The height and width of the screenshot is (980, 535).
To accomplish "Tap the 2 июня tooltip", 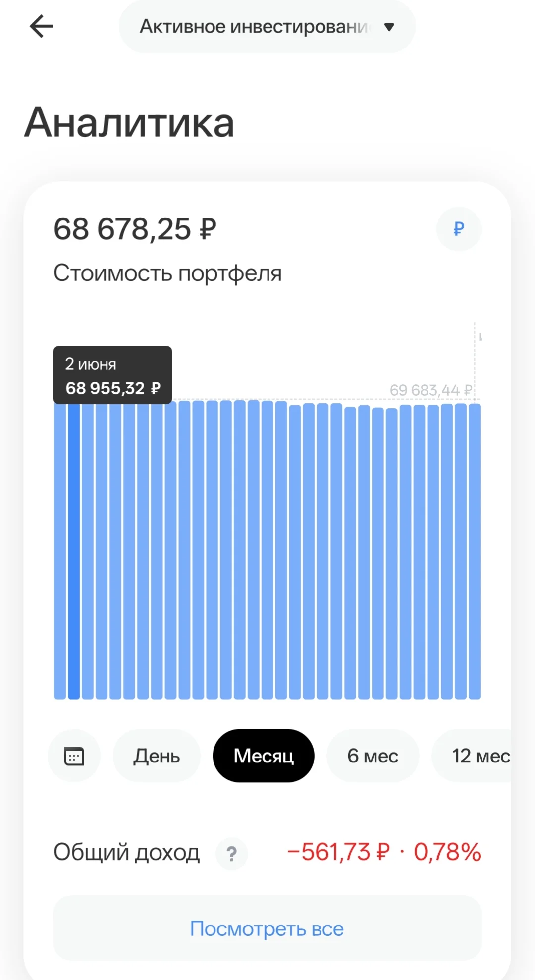I will click(113, 375).
